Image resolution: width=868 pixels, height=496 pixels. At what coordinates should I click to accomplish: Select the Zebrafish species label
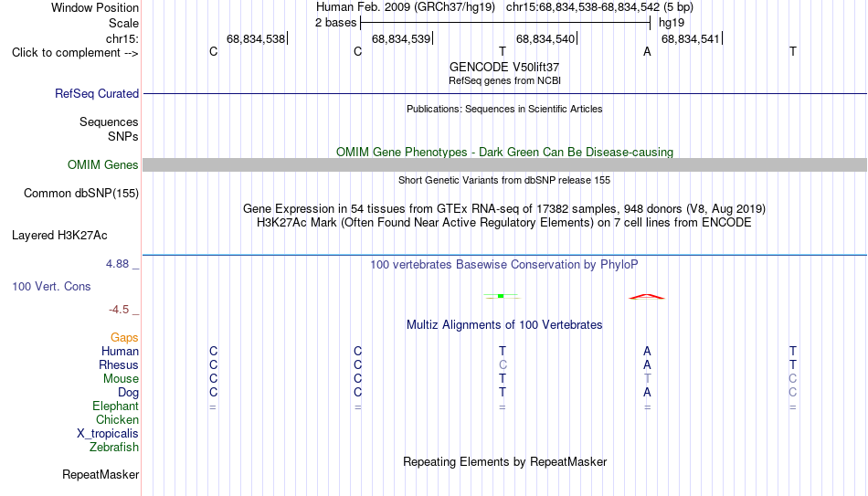tap(114, 448)
